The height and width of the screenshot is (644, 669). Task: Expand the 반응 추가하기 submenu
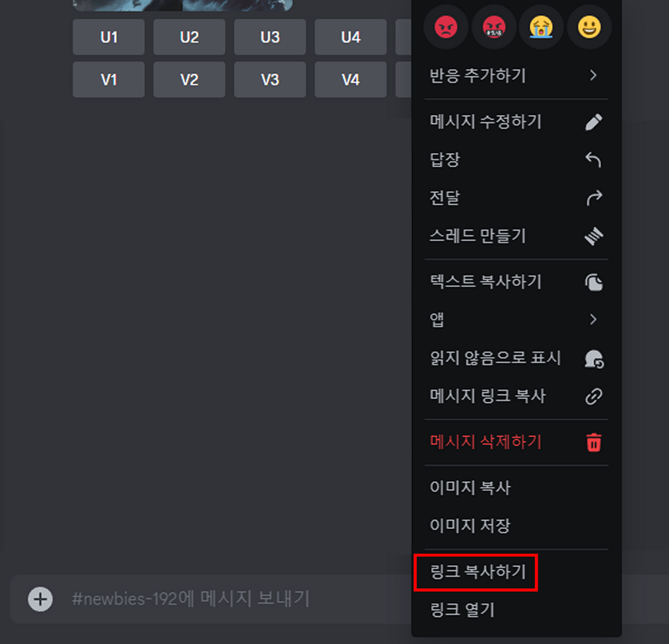[516, 76]
